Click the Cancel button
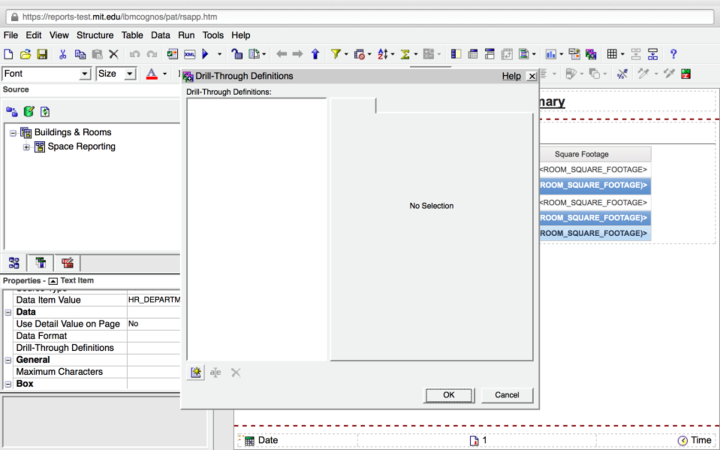Image resolution: width=720 pixels, height=450 pixels. (507, 395)
